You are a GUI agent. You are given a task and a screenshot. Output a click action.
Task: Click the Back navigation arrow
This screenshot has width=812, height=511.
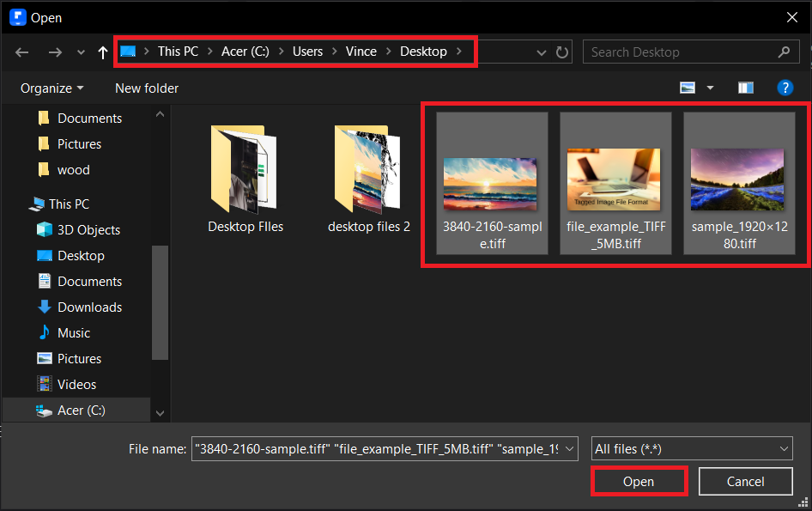click(x=21, y=52)
